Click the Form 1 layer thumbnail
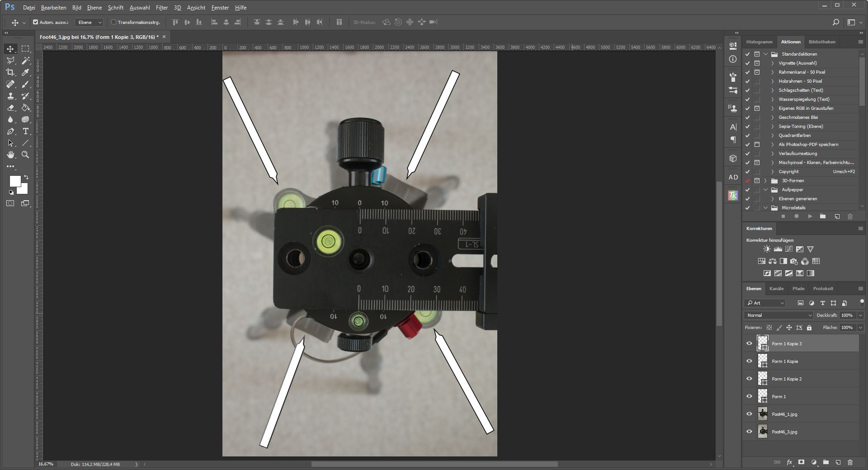This screenshot has height=470, width=868. [x=763, y=396]
